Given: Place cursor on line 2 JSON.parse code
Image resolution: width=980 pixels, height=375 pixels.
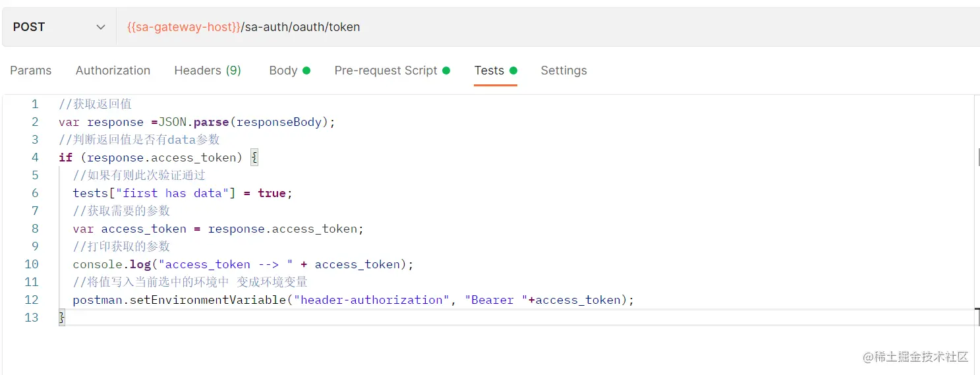Looking at the screenshot, I should (x=197, y=122).
